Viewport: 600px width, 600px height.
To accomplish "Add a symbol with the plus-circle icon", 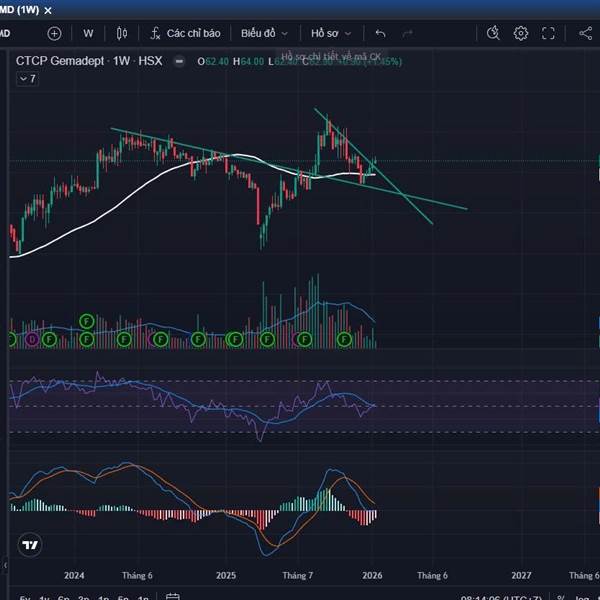I will click(54, 34).
